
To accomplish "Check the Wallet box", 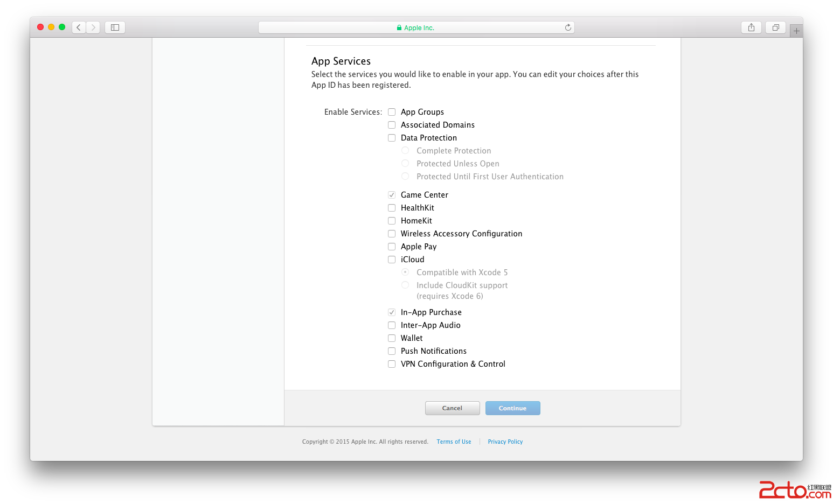I will (392, 338).
